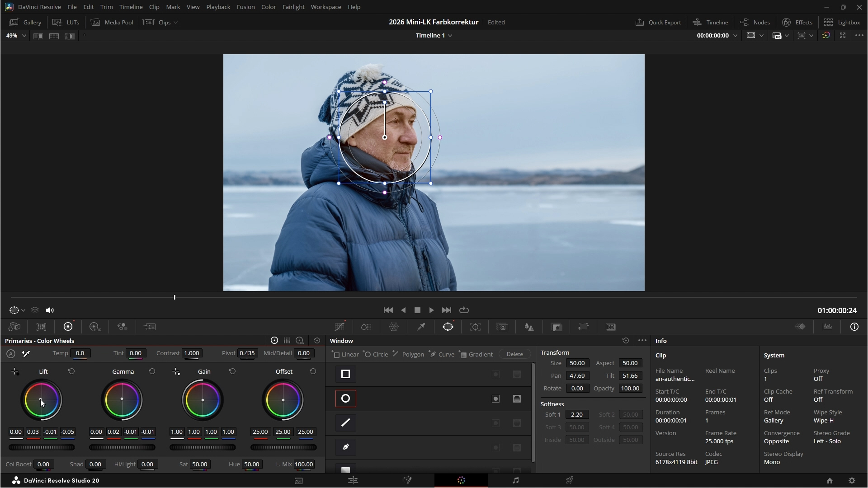Add a Polygon window
This screenshot has height=488, width=868.
coord(408,354)
